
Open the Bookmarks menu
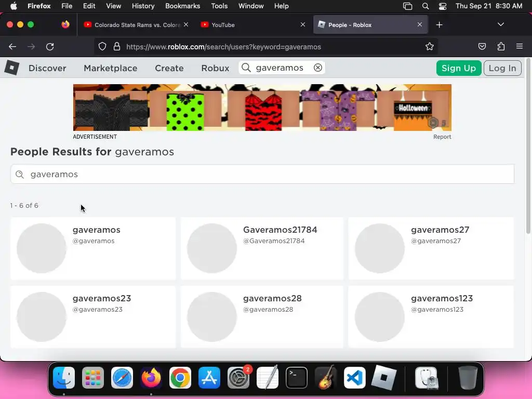click(182, 6)
